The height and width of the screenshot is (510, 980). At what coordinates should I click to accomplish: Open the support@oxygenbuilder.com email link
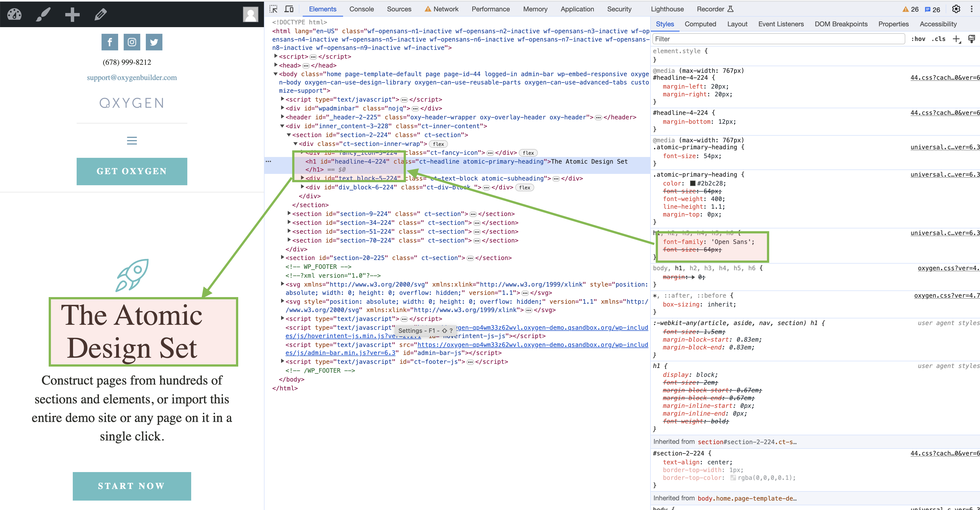tap(132, 77)
